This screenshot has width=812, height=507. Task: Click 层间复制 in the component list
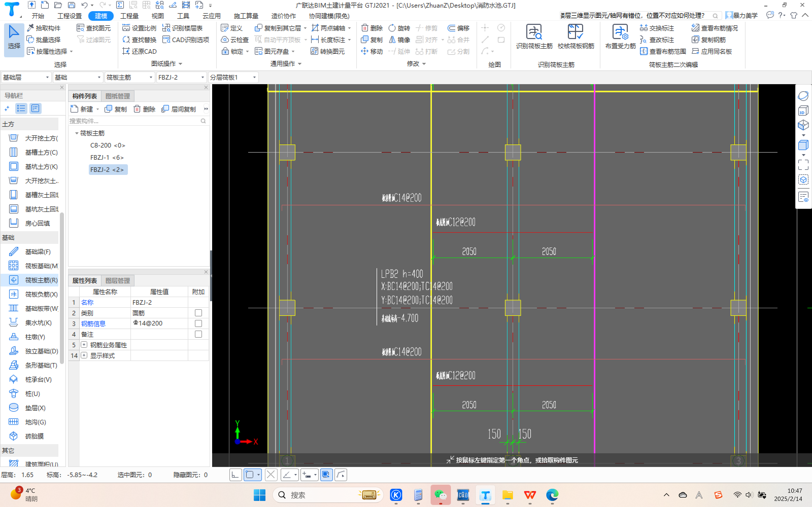[179, 109]
